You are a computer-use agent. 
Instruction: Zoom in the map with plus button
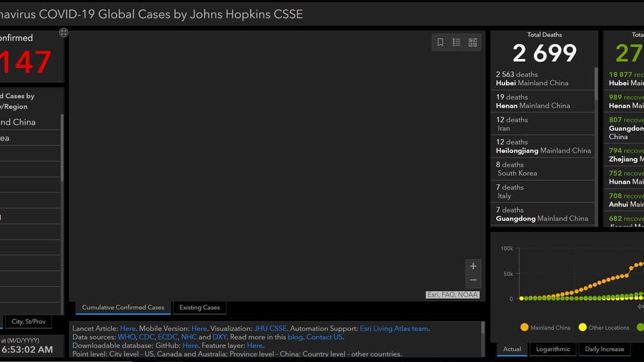tap(473, 267)
